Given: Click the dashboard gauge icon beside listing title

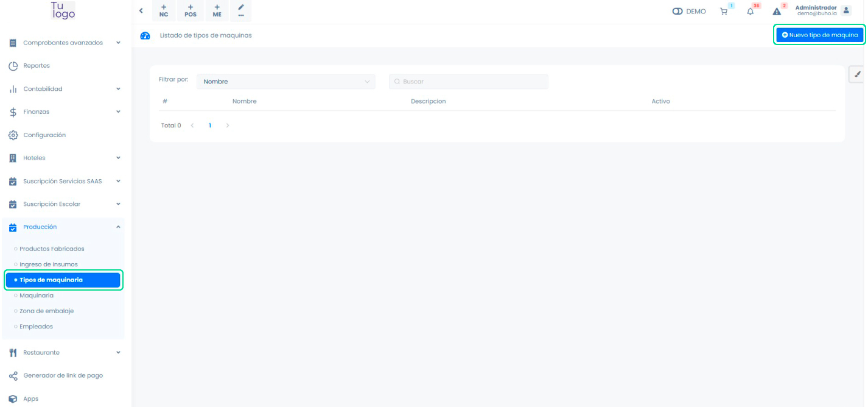Looking at the screenshot, I should click(145, 35).
